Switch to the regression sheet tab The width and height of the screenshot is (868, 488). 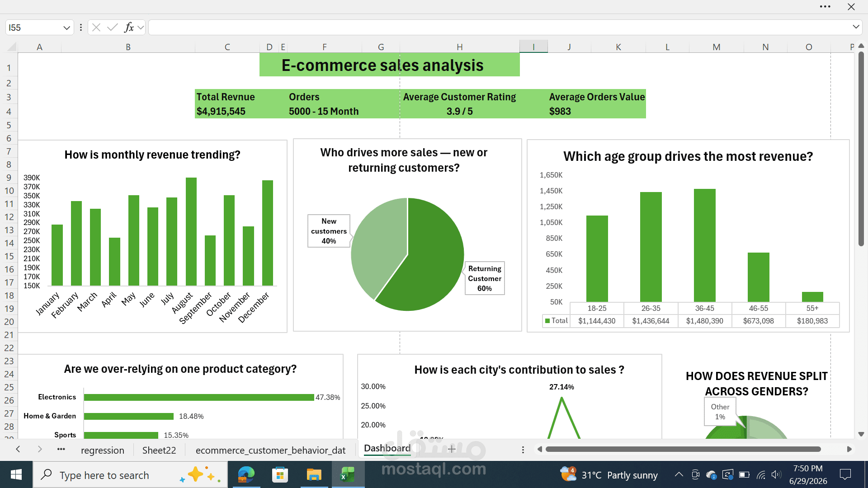pos(103,450)
